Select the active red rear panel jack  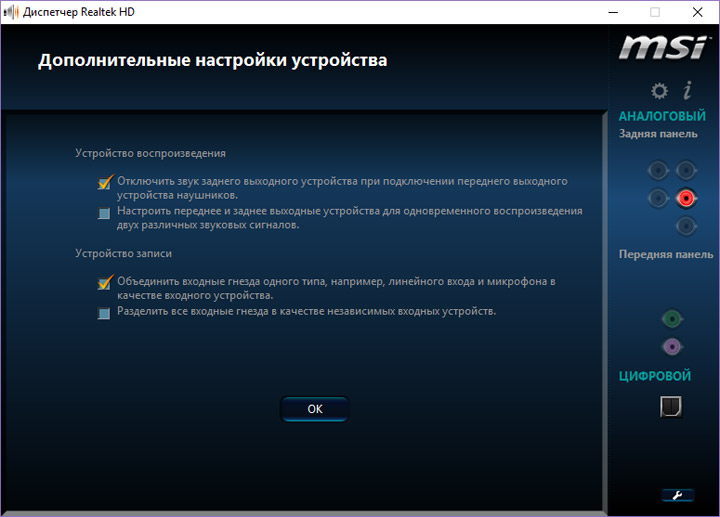686,198
